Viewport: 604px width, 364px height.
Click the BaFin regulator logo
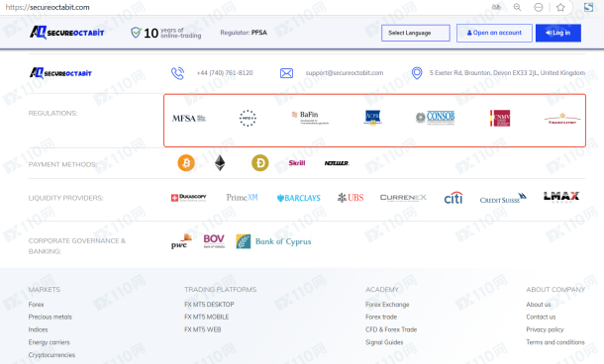tap(310, 118)
